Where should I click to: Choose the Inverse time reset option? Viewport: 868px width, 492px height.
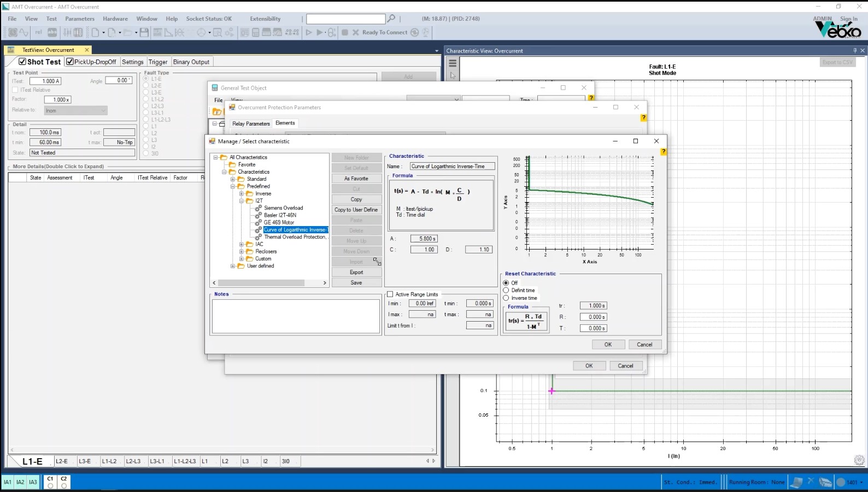pyautogui.click(x=506, y=298)
